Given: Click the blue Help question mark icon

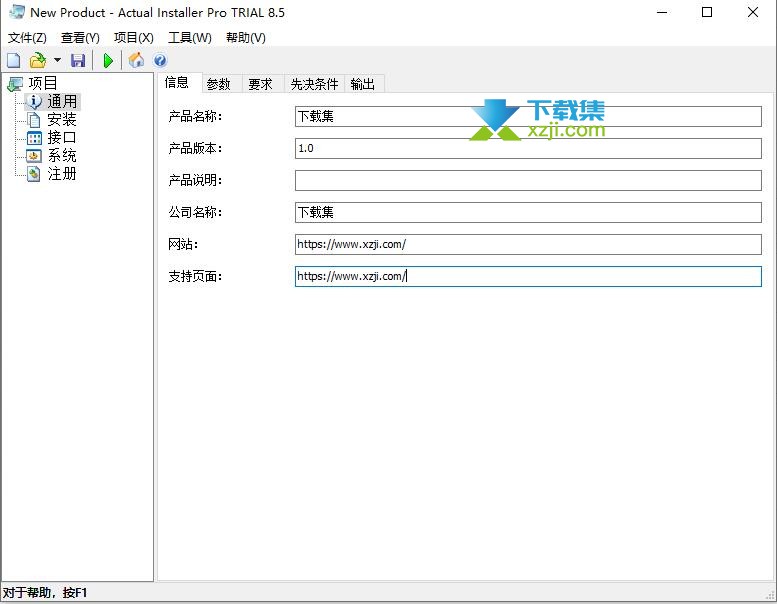Looking at the screenshot, I should coord(160,60).
